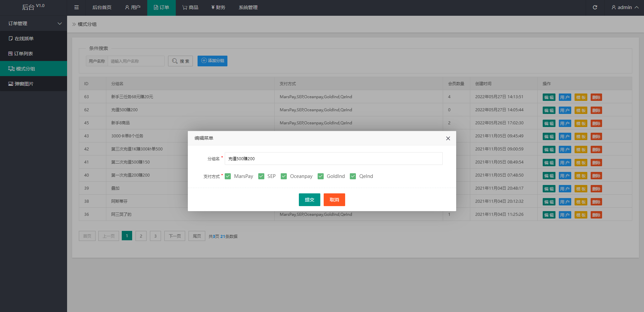Close the edit menu dialog

[x=448, y=138]
